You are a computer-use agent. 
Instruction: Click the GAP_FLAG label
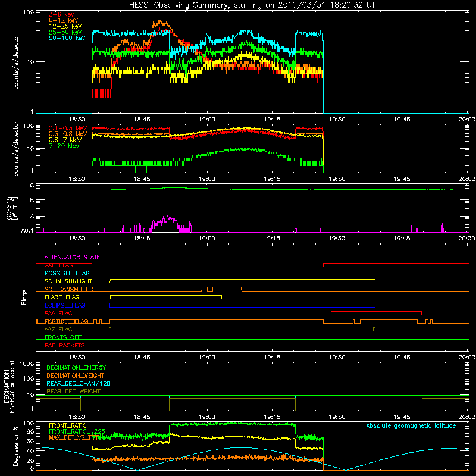point(59,265)
